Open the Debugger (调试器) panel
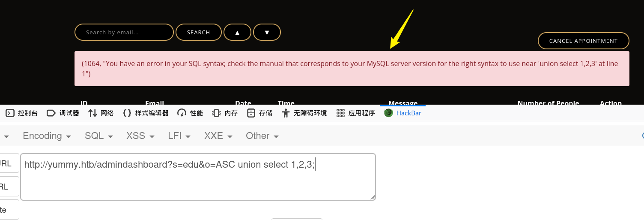 (63, 113)
